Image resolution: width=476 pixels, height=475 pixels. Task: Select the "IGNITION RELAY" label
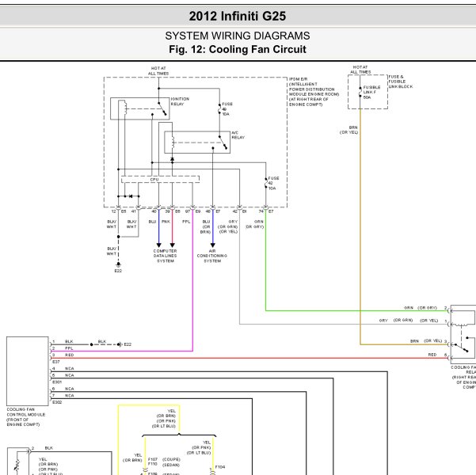(180, 101)
